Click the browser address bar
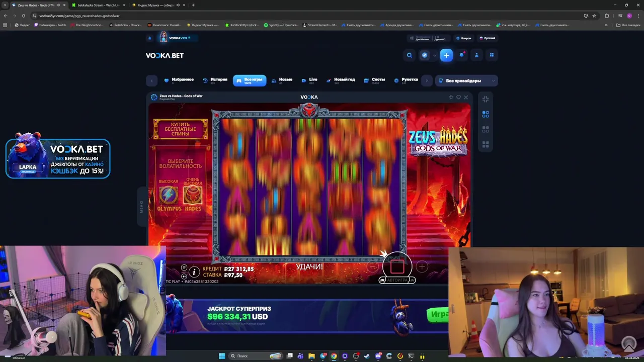The height and width of the screenshot is (362, 644). [x=302, y=16]
